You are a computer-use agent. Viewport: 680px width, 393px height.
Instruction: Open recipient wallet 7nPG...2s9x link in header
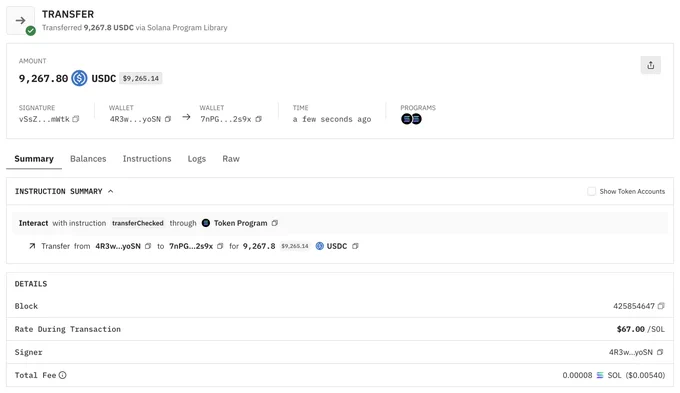(x=226, y=119)
